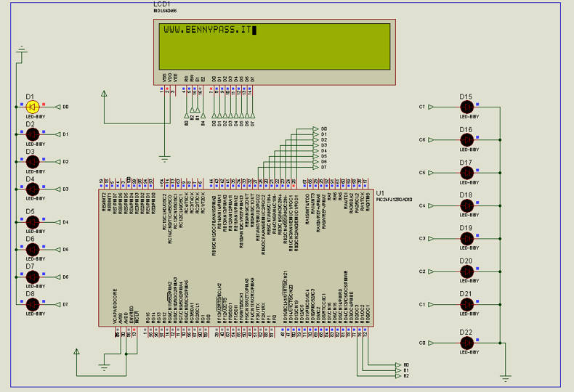Select the LED D20 symbol
The image size is (574, 392).
(466, 271)
